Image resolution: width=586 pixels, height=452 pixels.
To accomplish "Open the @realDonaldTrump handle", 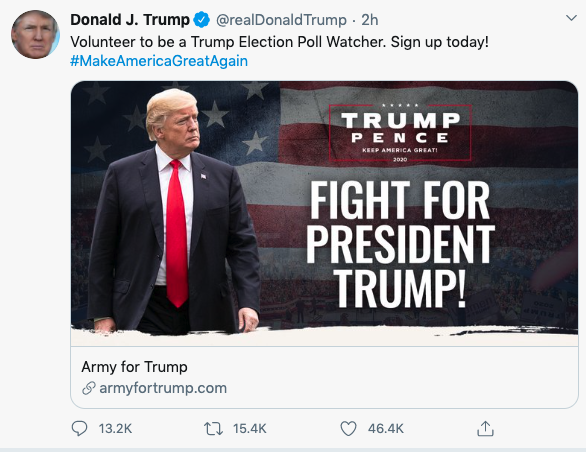I will click(281, 20).
